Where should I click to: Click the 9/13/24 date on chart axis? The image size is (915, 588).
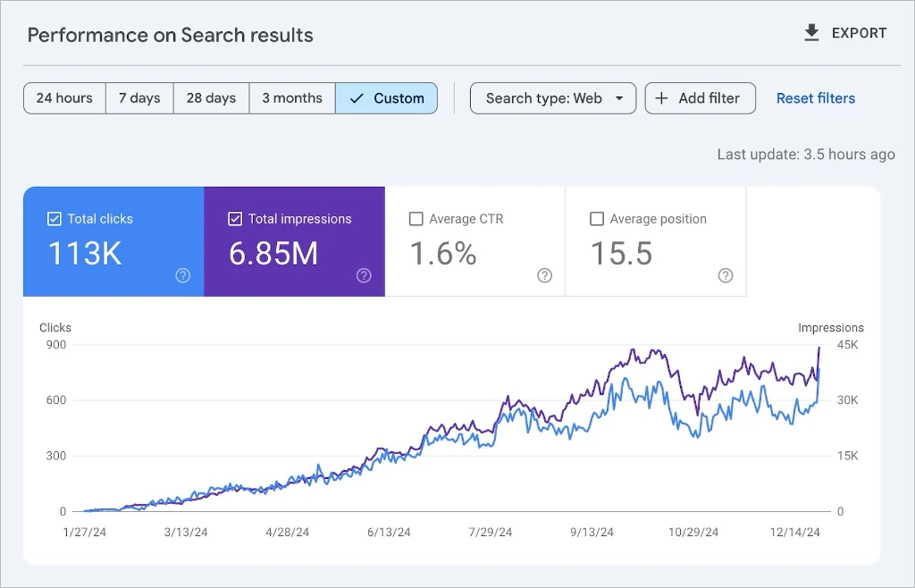point(592,532)
